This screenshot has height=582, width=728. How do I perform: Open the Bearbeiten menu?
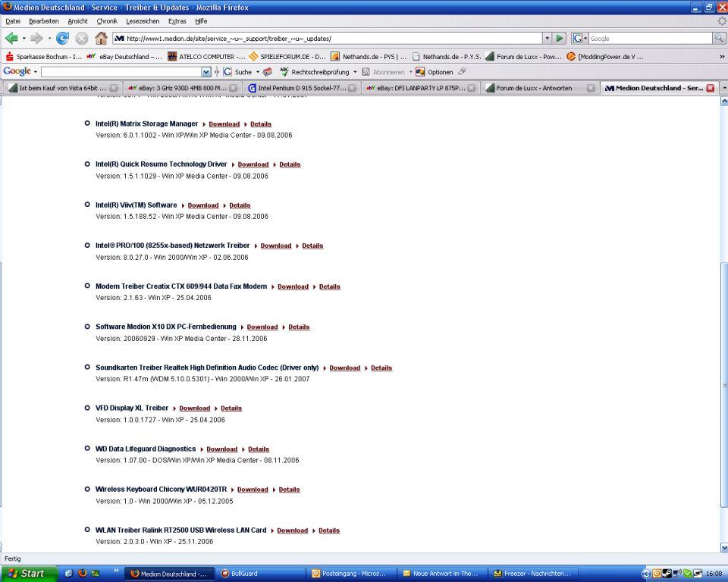point(44,21)
